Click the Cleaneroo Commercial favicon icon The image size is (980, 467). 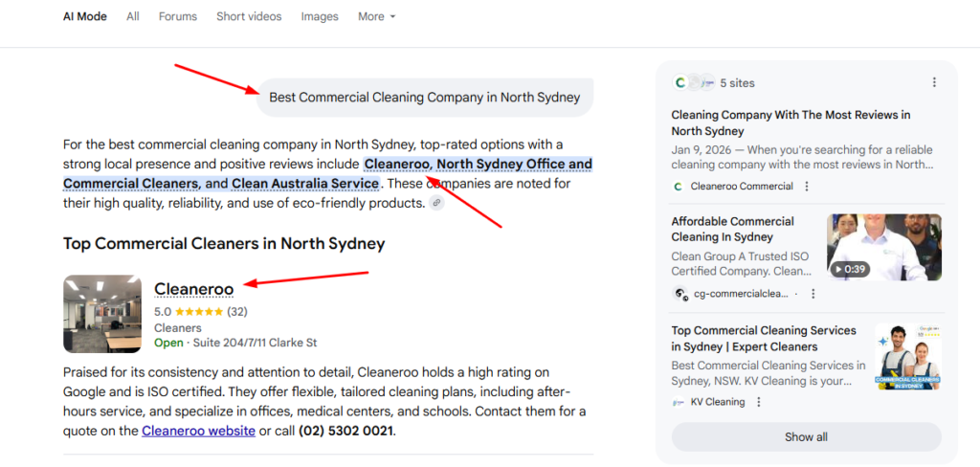coord(679,187)
